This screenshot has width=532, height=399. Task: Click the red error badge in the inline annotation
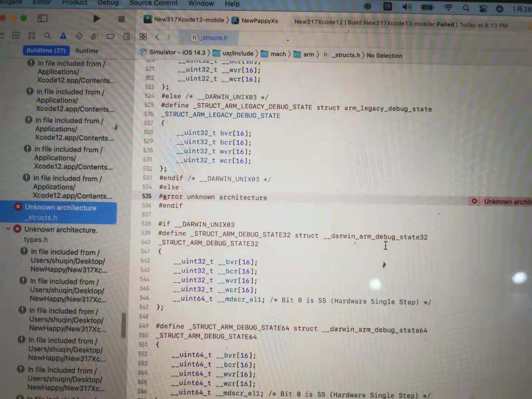474,201
